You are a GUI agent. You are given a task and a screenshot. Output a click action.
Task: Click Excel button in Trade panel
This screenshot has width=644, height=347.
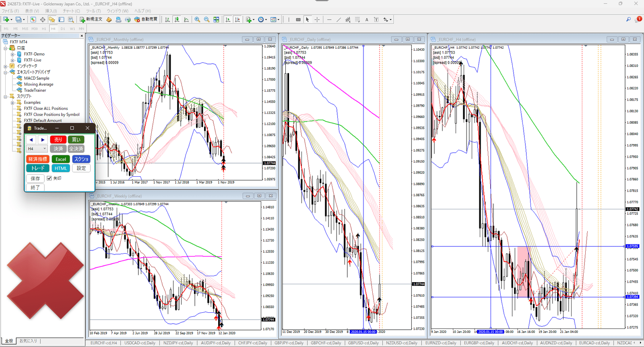(x=61, y=159)
